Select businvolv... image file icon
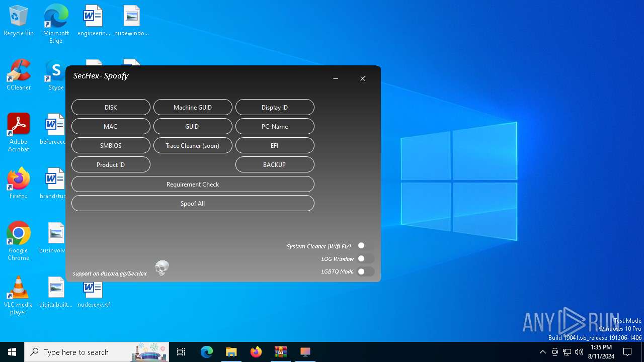The height and width of the screenshot is (362, 644). tap(54, 238)
